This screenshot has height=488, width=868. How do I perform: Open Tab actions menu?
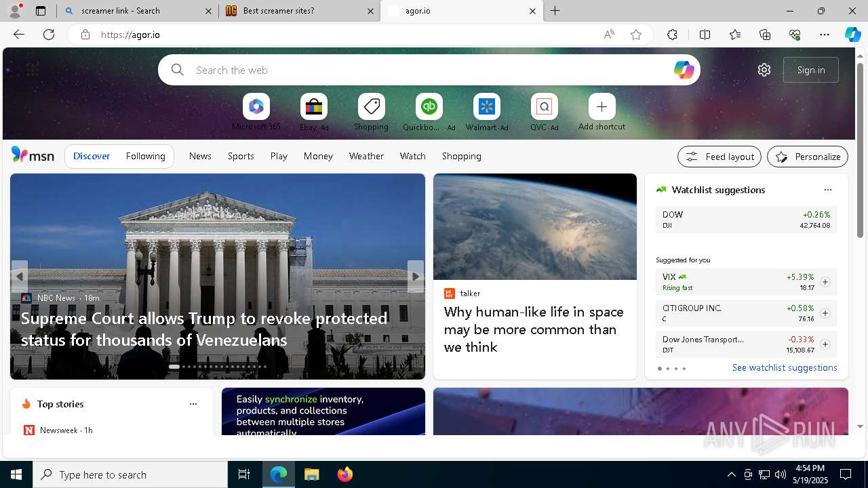[x=41, y=11]
